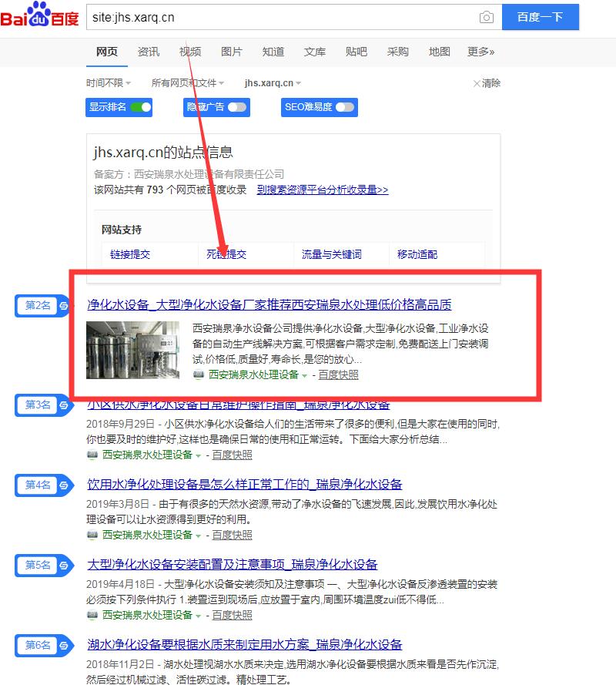Turn on the SEO难易度 toggle
This screenshot has height=685, width=616.
point(345,107)
